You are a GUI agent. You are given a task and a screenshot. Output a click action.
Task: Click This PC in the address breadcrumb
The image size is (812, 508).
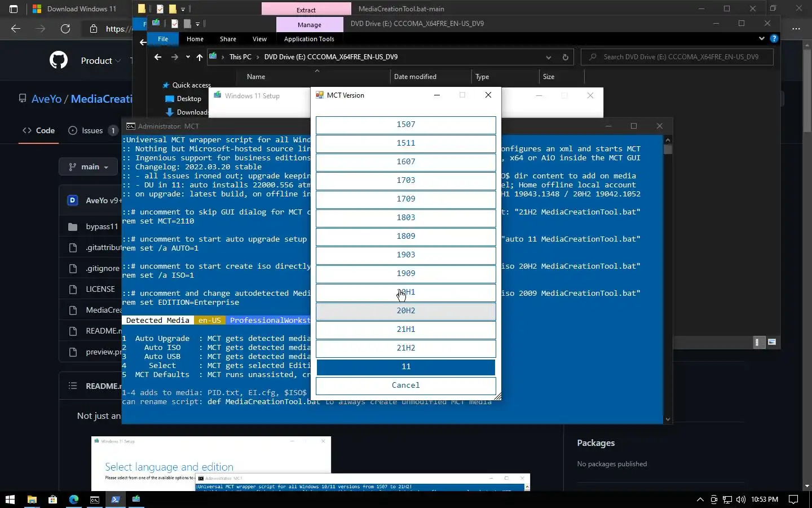[x=240, y=57]
